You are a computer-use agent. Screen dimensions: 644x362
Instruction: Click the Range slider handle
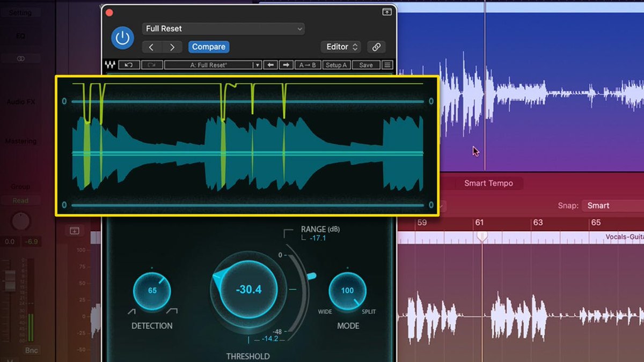tap(311, 276)
